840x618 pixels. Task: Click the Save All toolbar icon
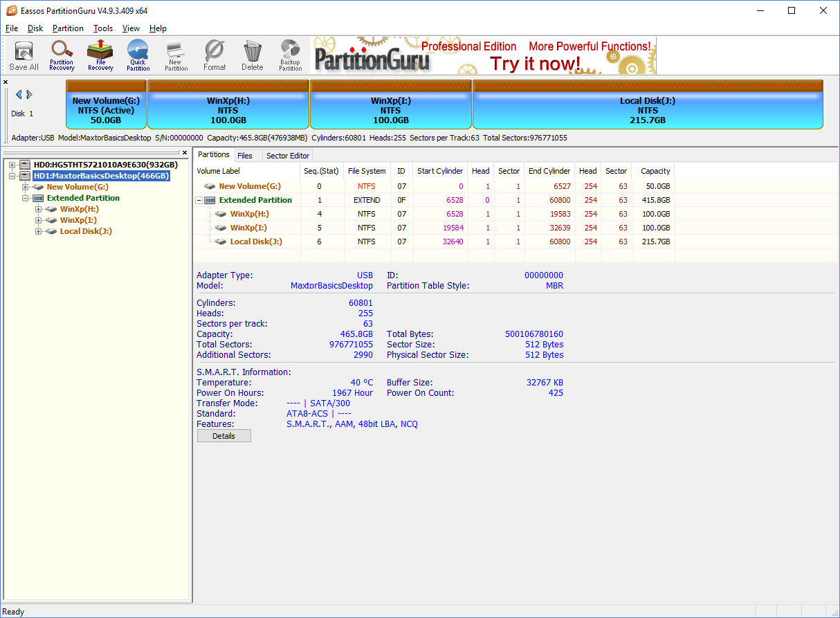pos(24,56)
